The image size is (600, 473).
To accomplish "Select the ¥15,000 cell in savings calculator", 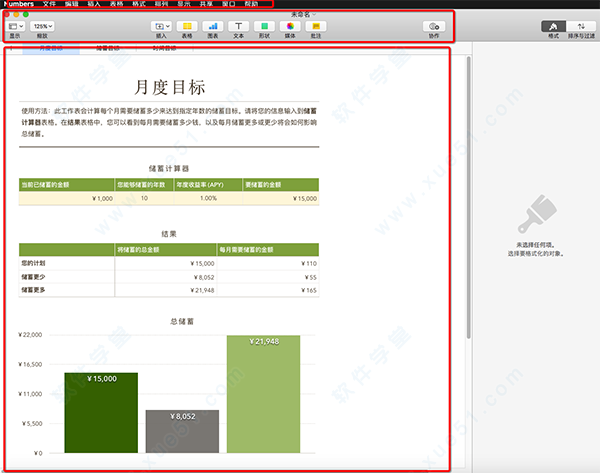I will 281,198.
